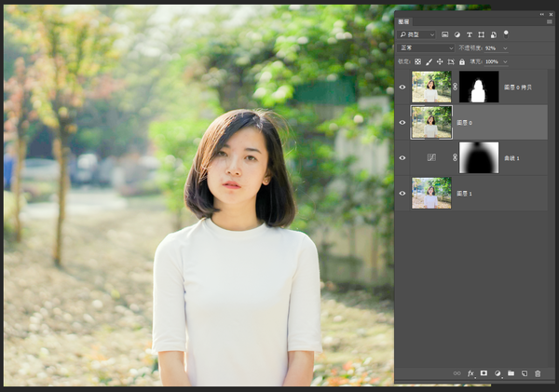Add a layer mask
This screenshot has width=559, height=392.
point(484,373)
